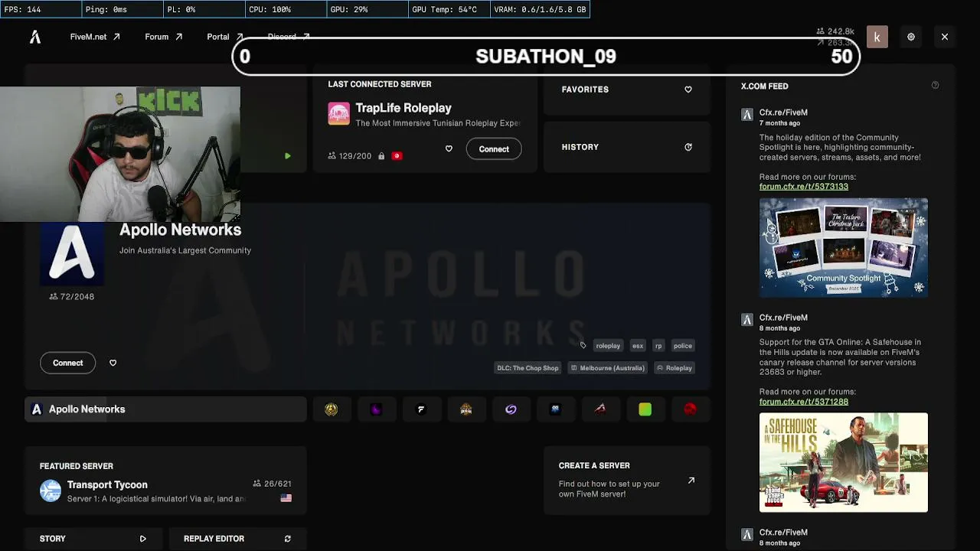Select the TrapLife Roleplay server title
Viewport: 980px width, 551px height.
[403, 108]
